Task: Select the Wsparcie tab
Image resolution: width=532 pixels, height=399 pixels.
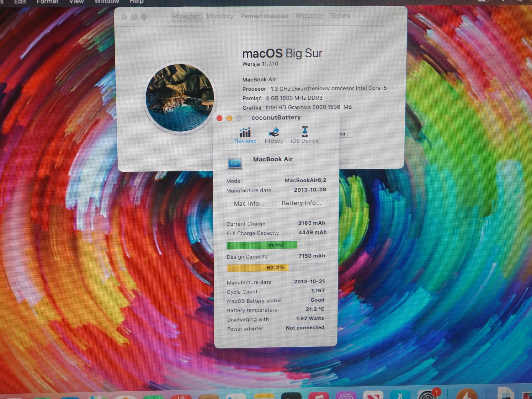Action: pos(309,16)
